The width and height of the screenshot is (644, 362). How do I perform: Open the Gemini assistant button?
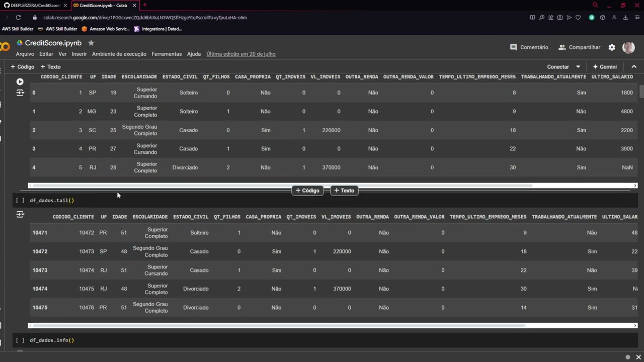coord(605,67)
